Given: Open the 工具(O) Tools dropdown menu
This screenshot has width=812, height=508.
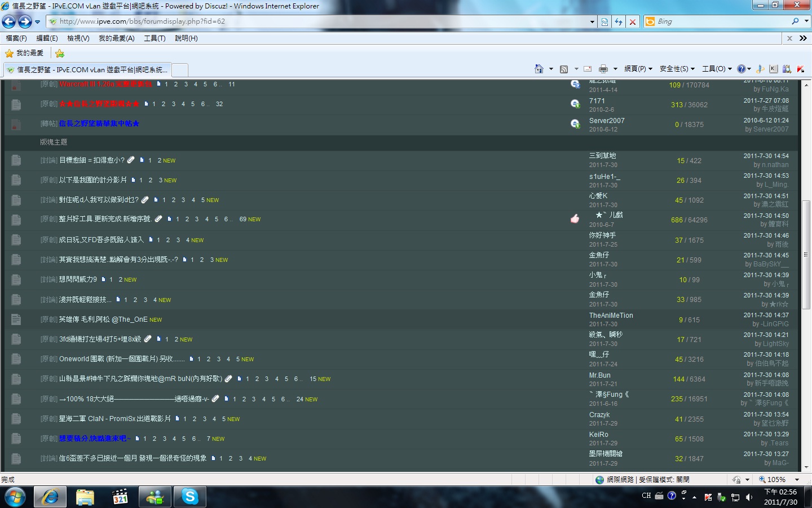Looking at the screenshot, I should 717,69.
